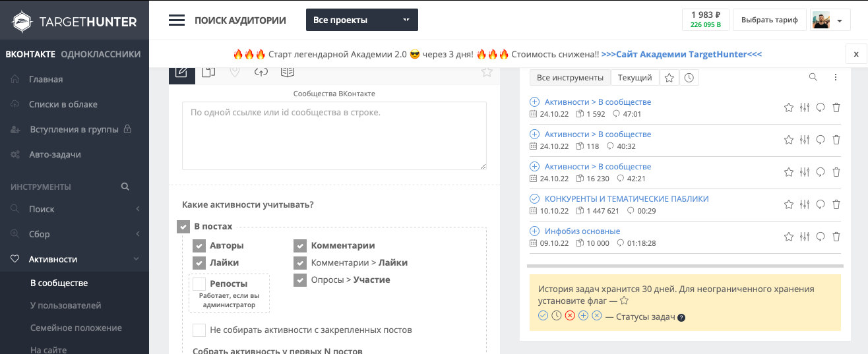The height and width of the screenshot is (354, 868).
Task: Click the ИНСТРУМЕНТЫ search icon in sidebar
Action: [x=125, y=187]
